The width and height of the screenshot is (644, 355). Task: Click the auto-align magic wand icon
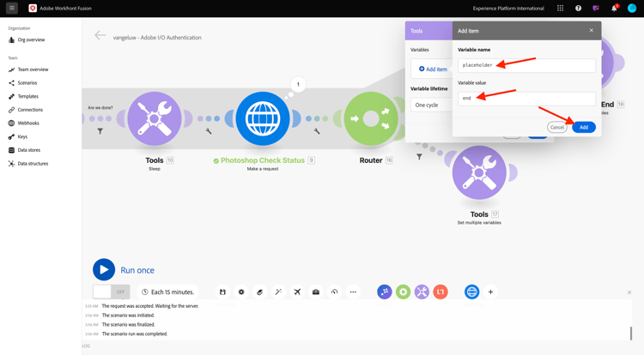(278, 292)
